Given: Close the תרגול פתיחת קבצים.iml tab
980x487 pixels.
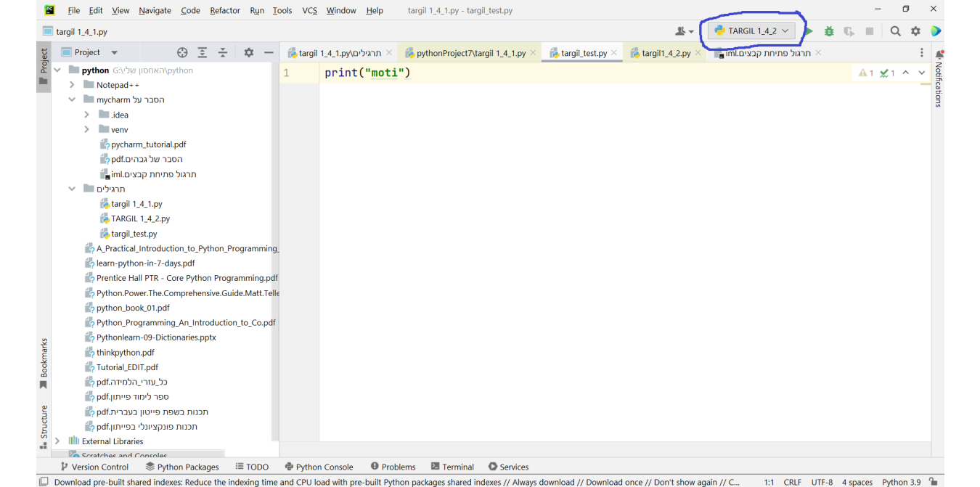Looking at the screenshot, I should pos(818,53).
